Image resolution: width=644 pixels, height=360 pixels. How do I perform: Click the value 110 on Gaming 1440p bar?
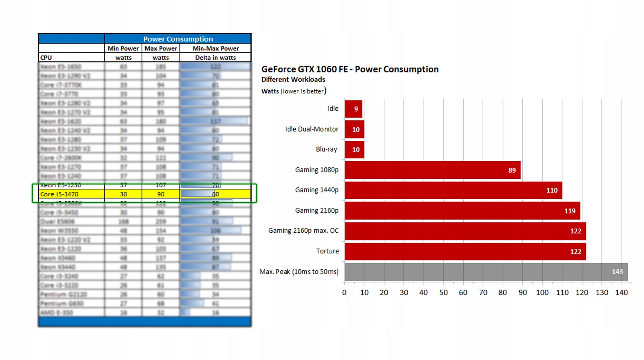(x=552, y=190)
